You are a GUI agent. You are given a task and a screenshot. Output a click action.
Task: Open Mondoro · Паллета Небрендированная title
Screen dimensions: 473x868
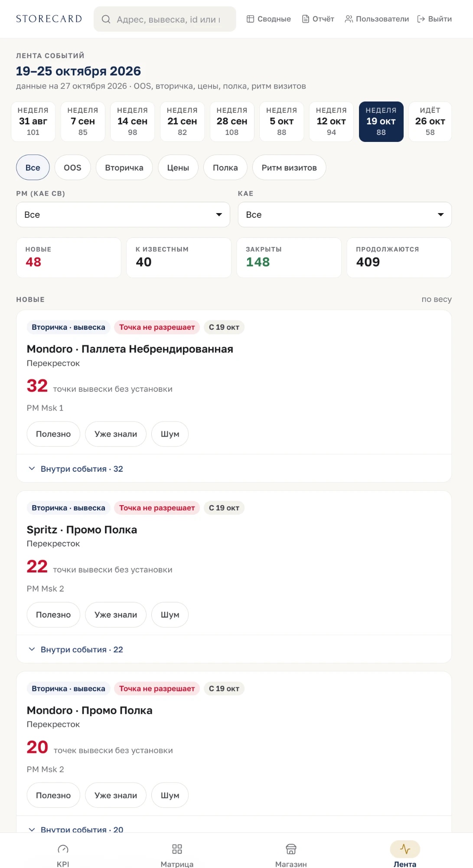[130, 349]
